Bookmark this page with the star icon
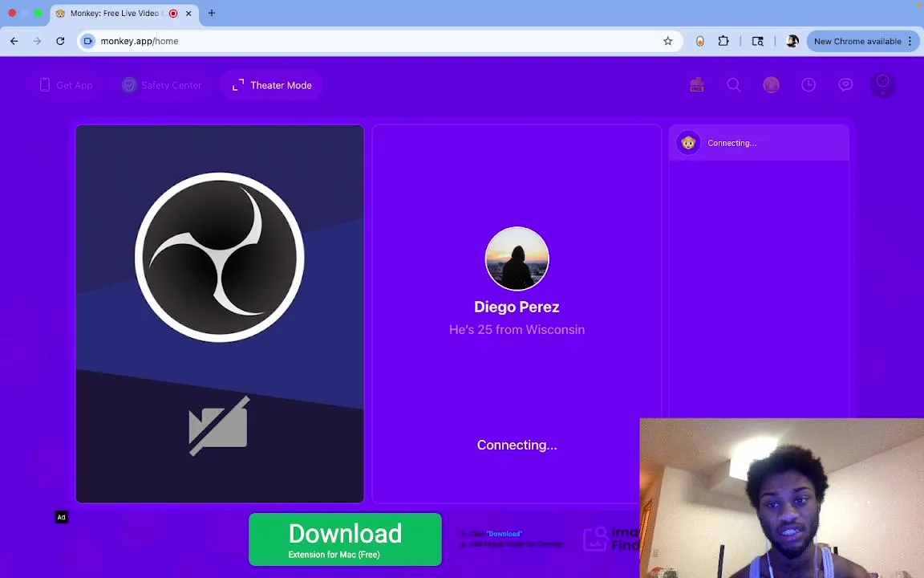This screenshot has height=578, width=924. [x=667, y=41]
